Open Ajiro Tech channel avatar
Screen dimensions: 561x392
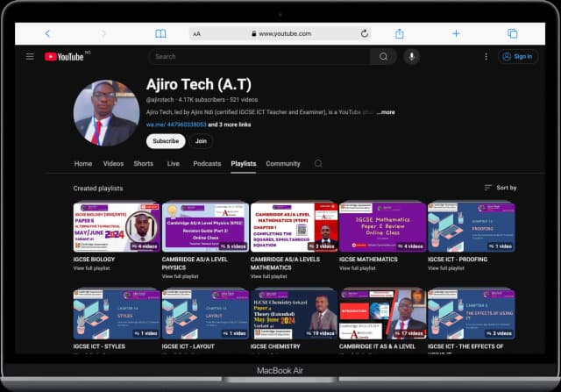(x=106, y=113)
